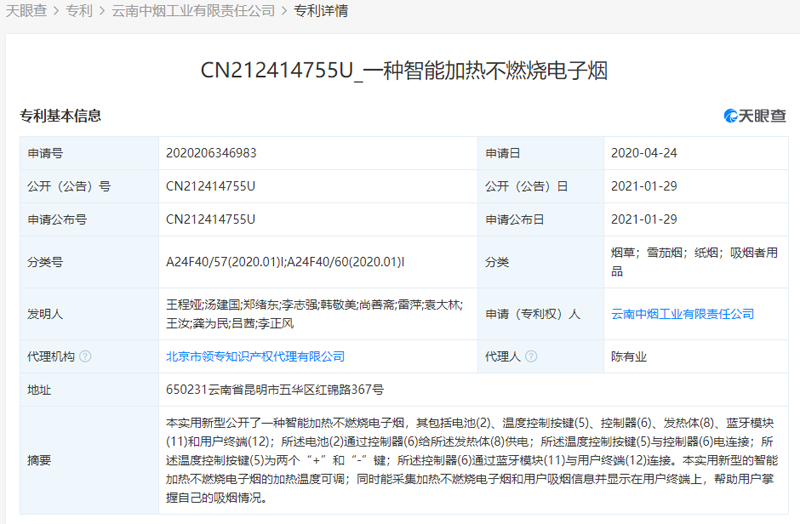800x524 pixels.
Task: Click the 申请日 label cell
Action: [x=540, y=153]
